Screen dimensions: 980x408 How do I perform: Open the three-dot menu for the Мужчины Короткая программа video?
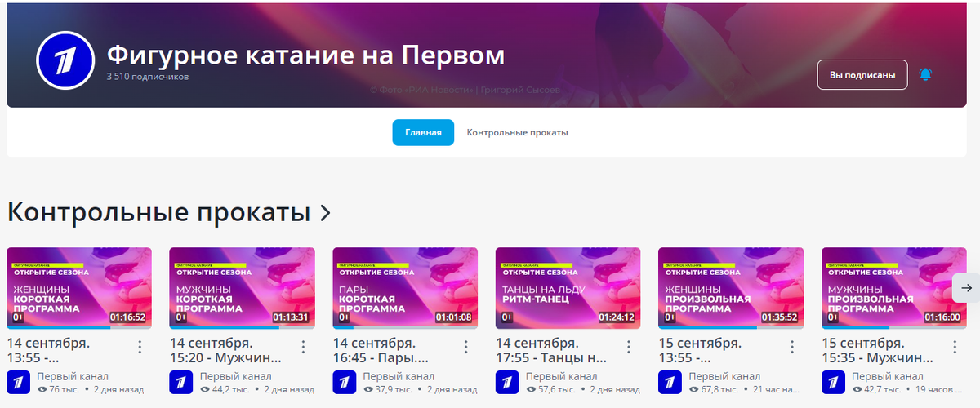[302, 347]
